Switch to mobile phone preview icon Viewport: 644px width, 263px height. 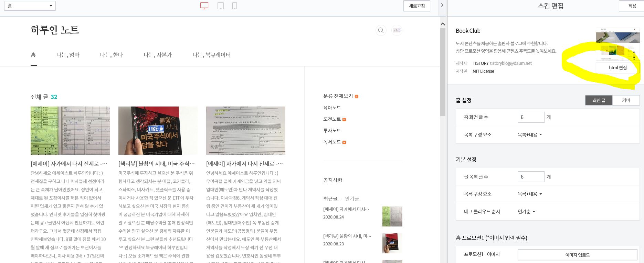click(x=234, y=6)
